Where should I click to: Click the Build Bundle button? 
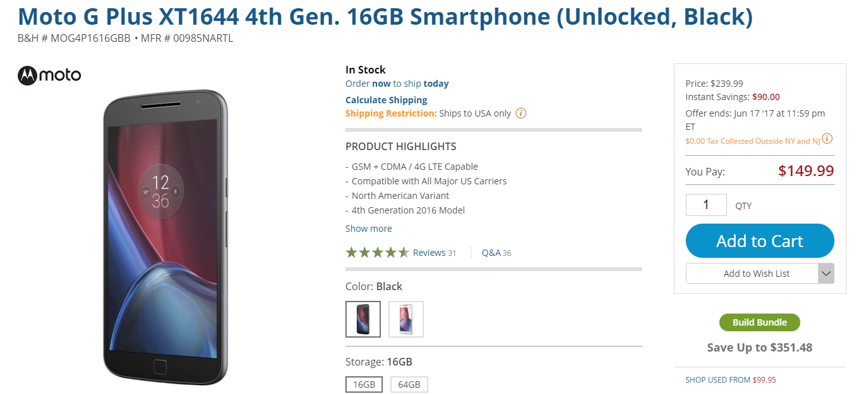point(759,322)
